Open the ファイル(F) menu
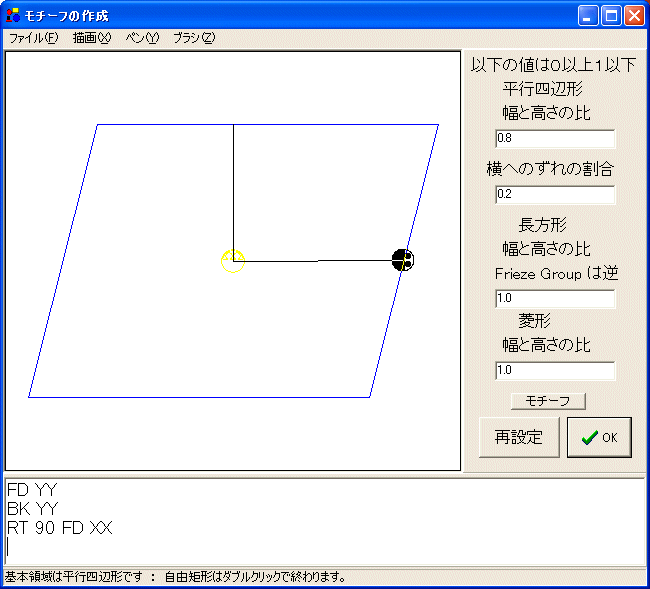 33,38
